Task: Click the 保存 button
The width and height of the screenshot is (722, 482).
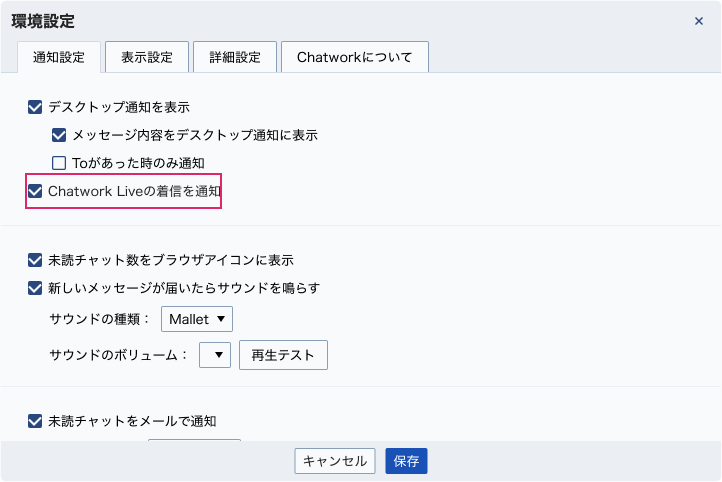Action: 406,461
